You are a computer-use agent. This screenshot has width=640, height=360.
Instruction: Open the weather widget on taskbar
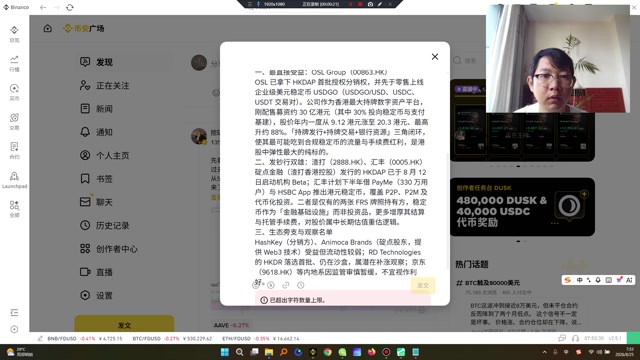pyautogui.click(x=19, y=352)
